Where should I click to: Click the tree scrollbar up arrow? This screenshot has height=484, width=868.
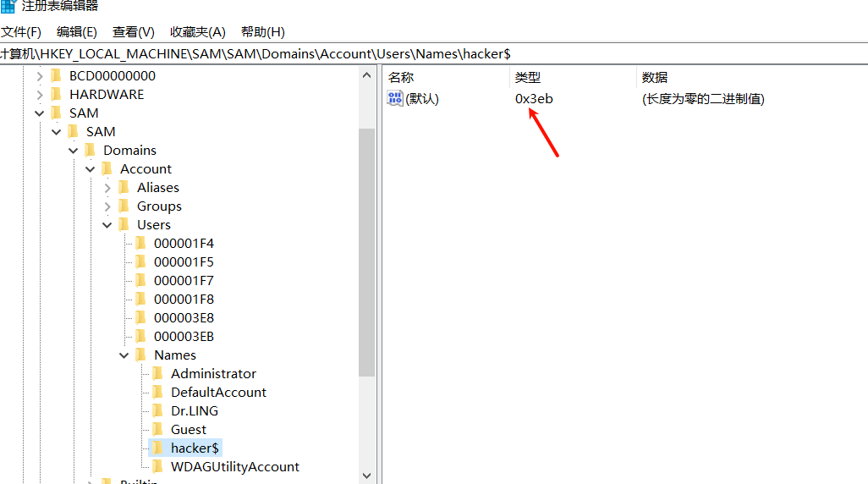(366, 75)
